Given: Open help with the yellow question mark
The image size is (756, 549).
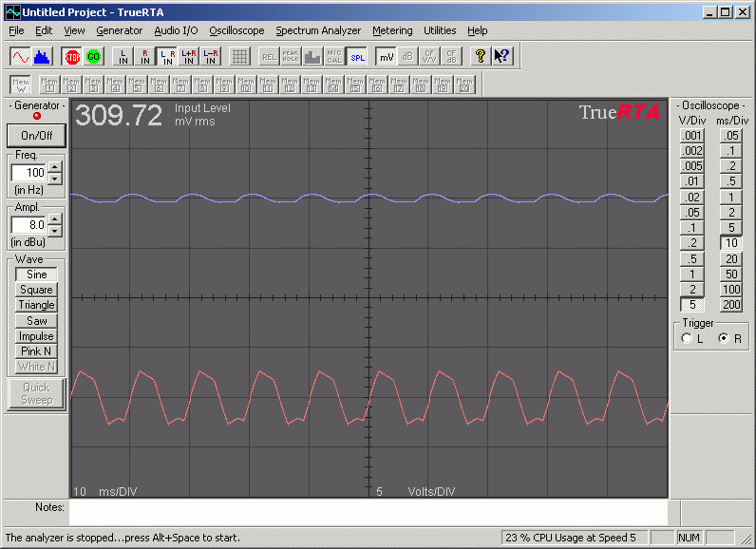Looking at the screenshot, I should pyautogui.click(x=481, y=57).
